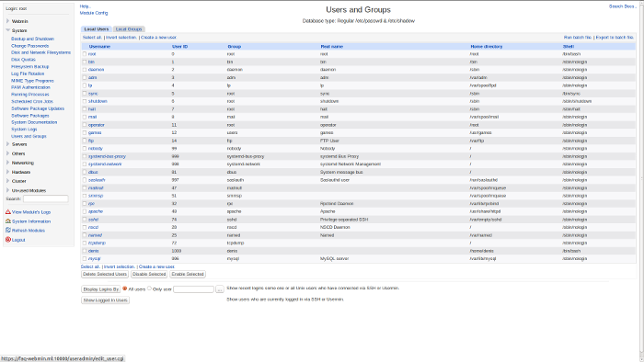The width and height of the screenshot is (644, 362).
Task: Tick the checkbox for user apache
Action: point(85,211)
